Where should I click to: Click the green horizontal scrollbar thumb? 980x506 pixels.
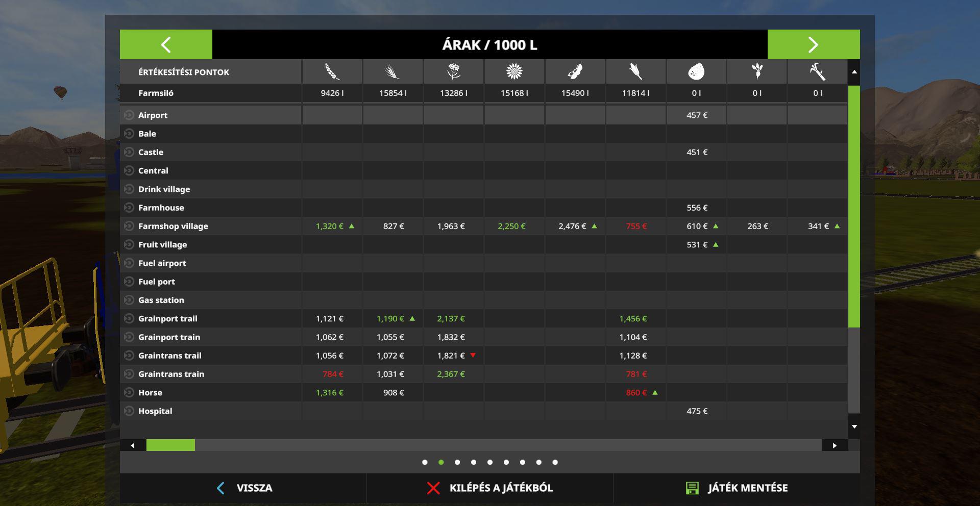170,445
